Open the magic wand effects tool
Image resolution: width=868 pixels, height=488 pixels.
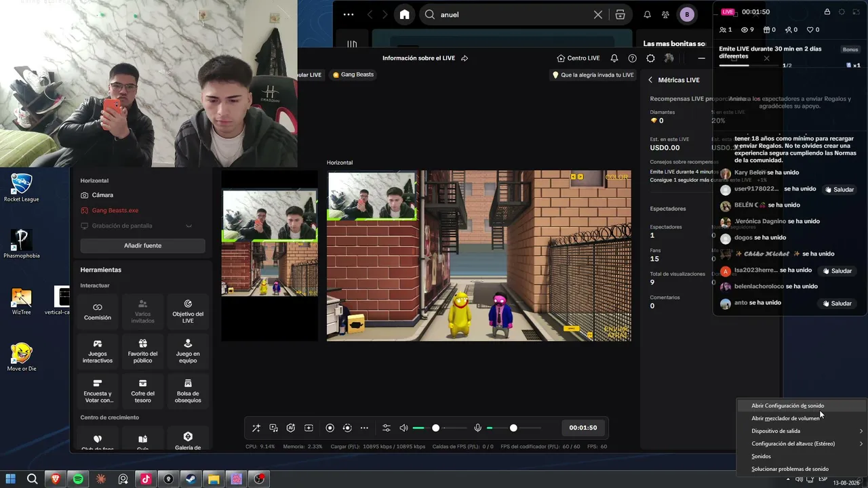coord(256,428)
